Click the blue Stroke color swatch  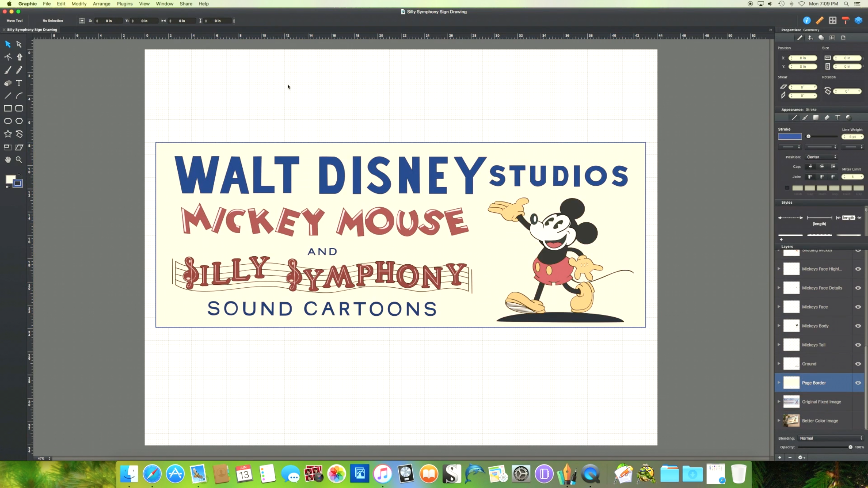click(x=790, y=137)
